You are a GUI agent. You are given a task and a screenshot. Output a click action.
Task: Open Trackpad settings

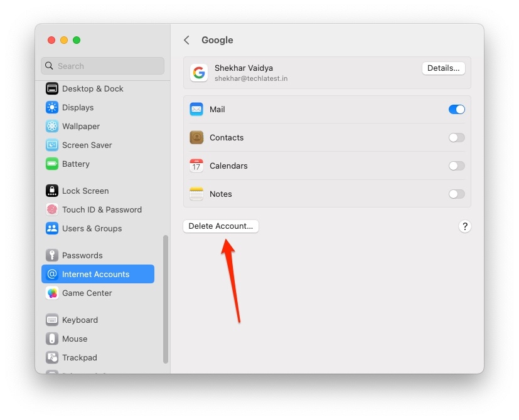click(x=98, y=357)
